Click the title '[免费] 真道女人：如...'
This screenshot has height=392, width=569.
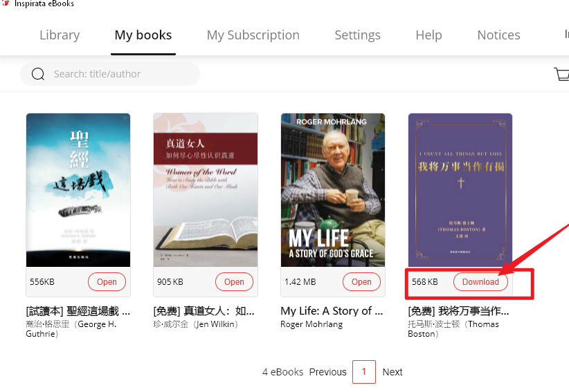click(204, 311)
